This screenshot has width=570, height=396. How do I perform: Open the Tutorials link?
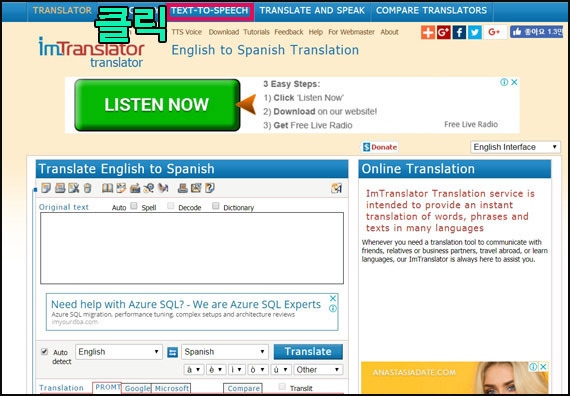coord(257,32)
